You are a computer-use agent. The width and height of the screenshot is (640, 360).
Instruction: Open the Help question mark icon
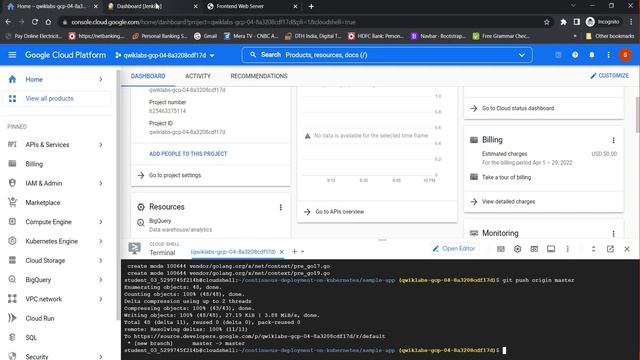(575, 55)
